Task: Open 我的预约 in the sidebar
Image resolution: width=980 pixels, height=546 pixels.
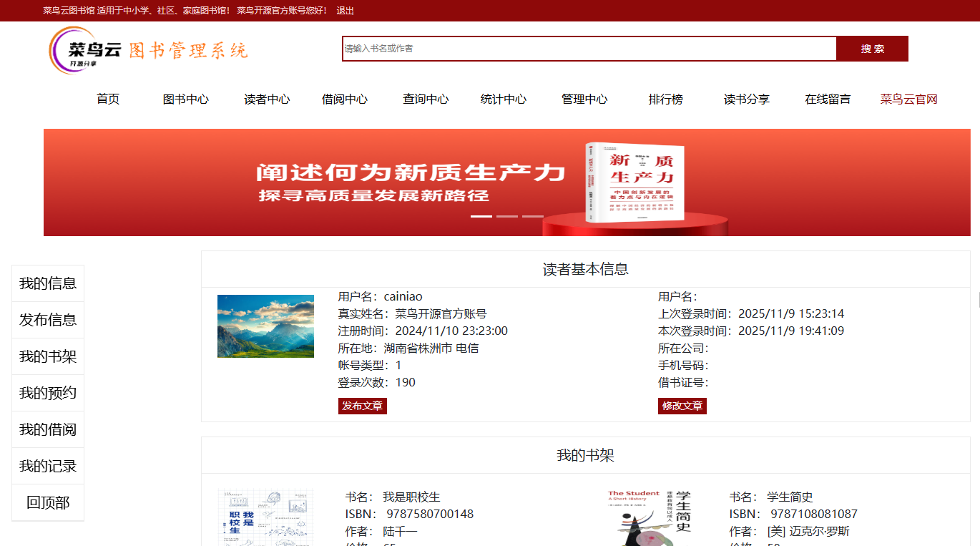Action: coord(47,393)
